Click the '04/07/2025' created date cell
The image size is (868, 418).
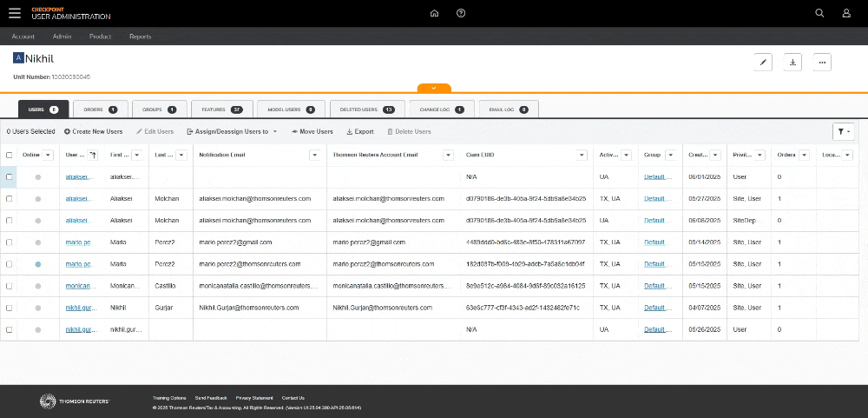(x=705, y=308)
